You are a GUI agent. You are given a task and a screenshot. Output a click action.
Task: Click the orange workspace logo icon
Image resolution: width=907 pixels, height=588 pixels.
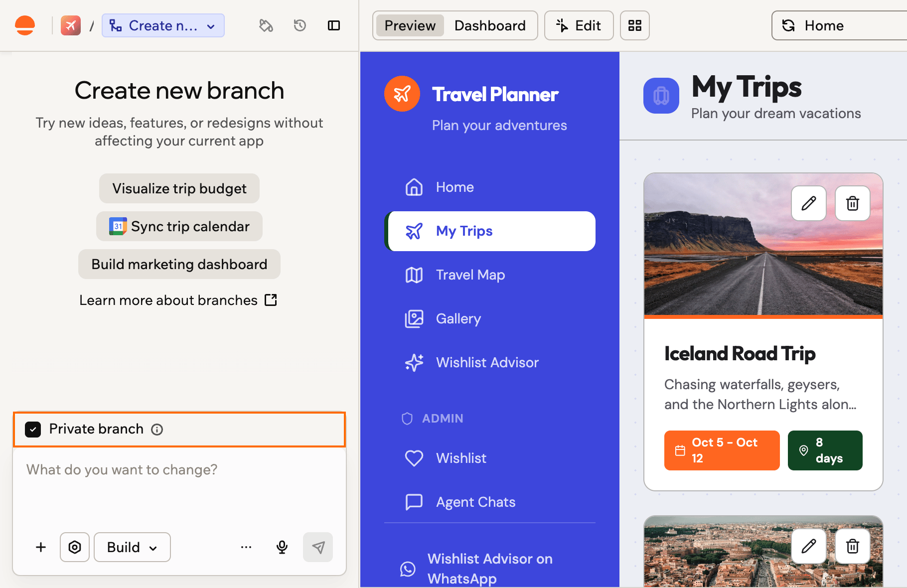click(x=25, y=25)
